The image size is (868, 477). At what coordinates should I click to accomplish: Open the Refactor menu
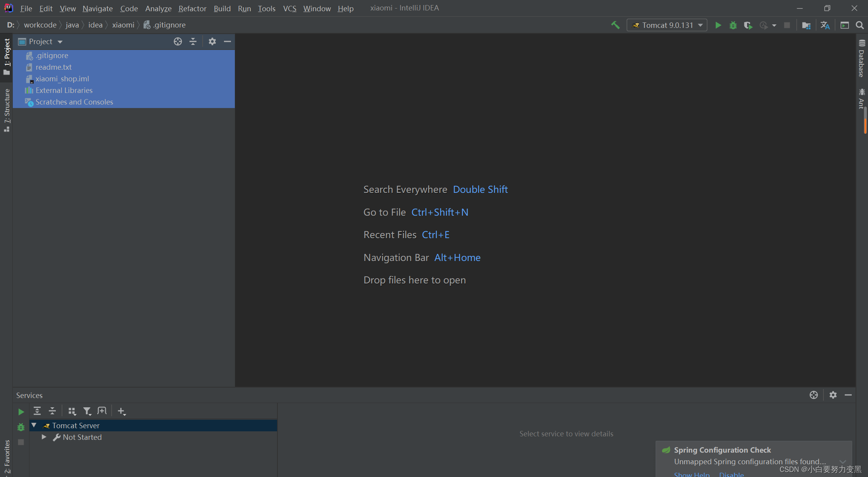(192, 8)
